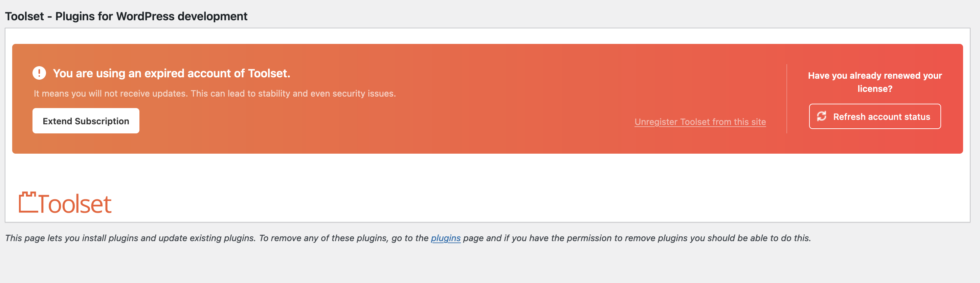Click Refresh account status button
This screenshot has height=283, width=980.
[875, 116]
